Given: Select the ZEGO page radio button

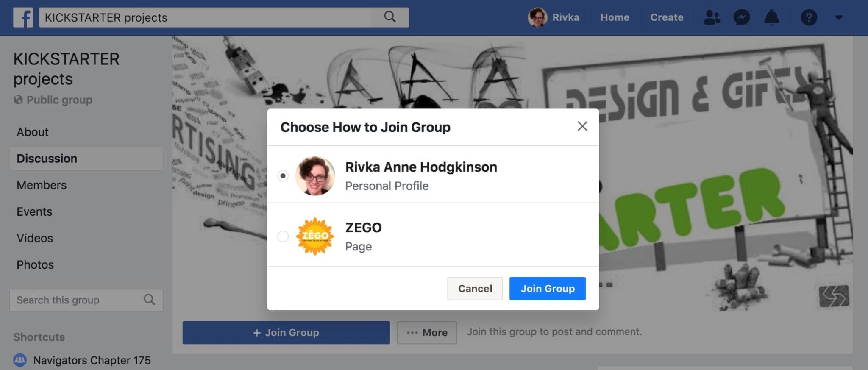Looking at the screenshot, I should (x=283, y=236).
